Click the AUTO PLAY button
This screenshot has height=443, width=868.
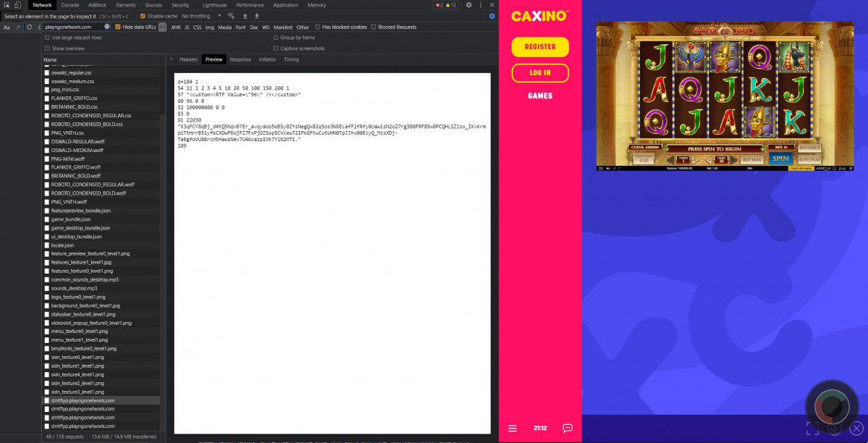(x=809, y=159)
